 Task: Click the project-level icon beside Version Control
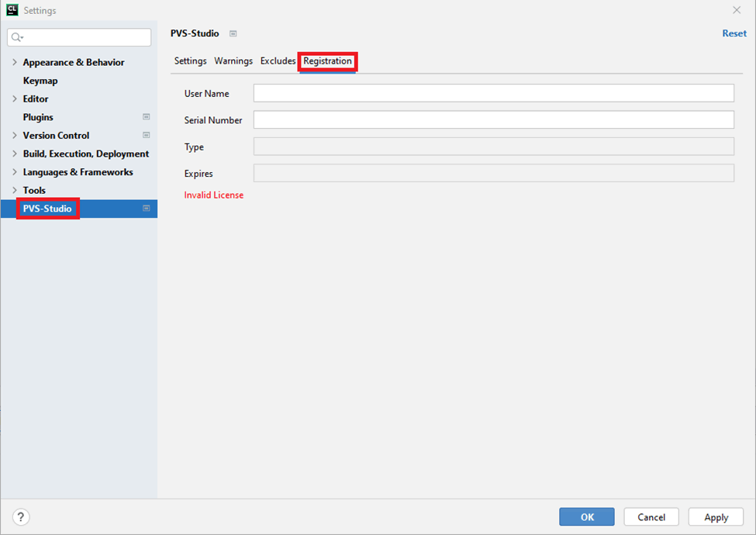[x=146, y=136]
